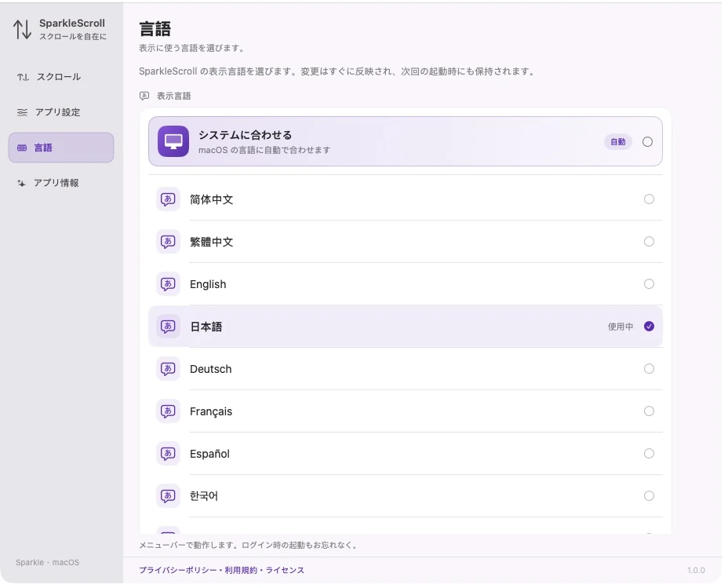
Task: Select the 简体中文 radio button
Action: tap(649, 199)
